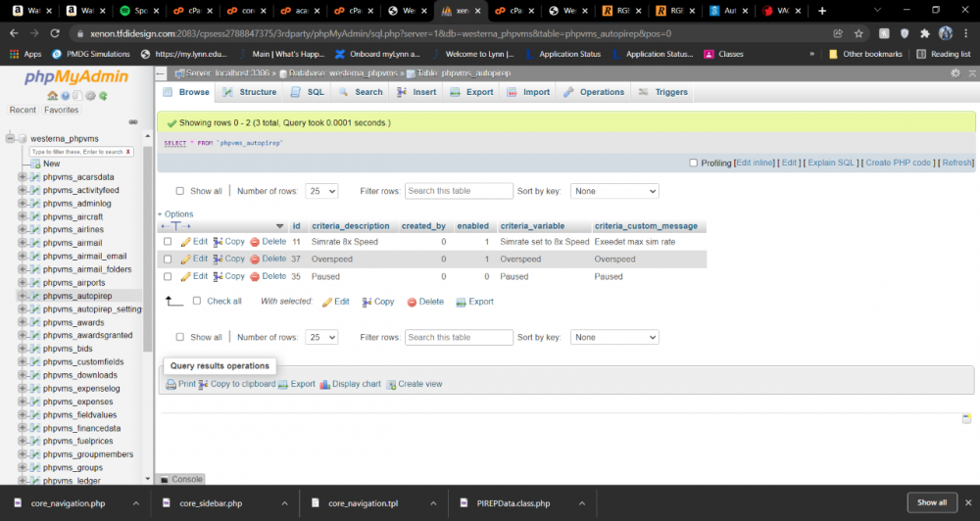The height and width of the screenshot is (521, 980).
Task: Open the Import tab
Action: coord(529,92)
